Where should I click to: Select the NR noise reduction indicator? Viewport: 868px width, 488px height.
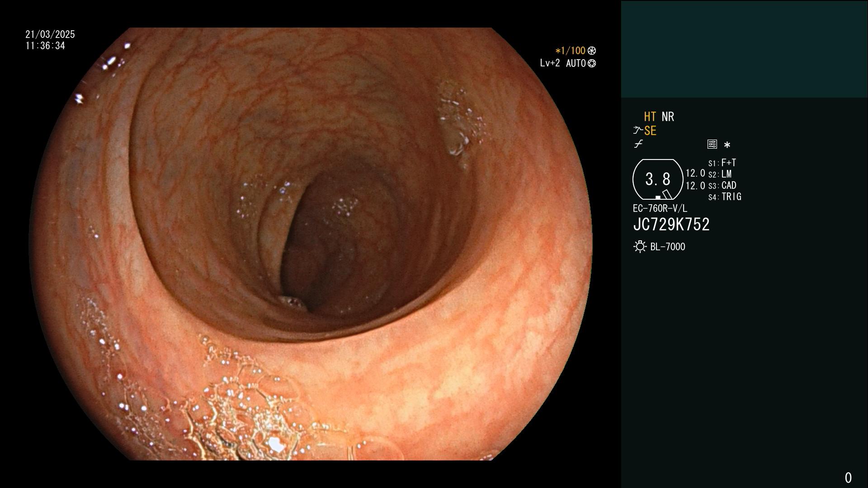click(668, 117)
